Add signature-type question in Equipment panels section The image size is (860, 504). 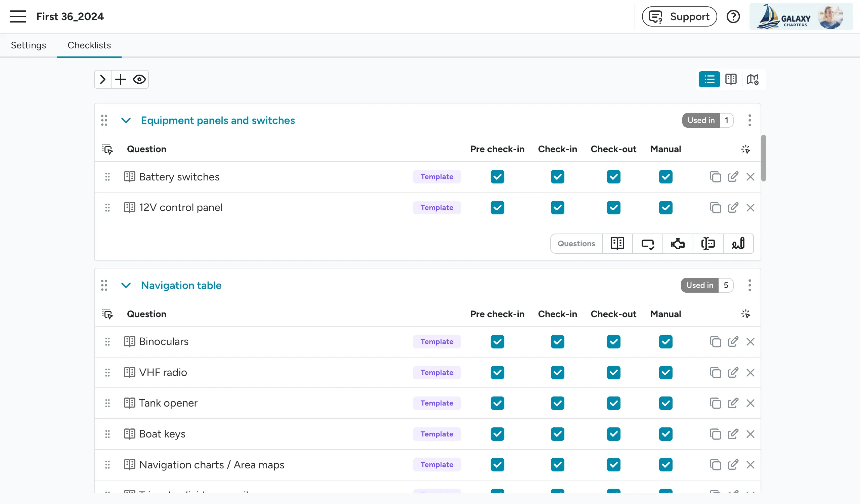pos(738,244)
